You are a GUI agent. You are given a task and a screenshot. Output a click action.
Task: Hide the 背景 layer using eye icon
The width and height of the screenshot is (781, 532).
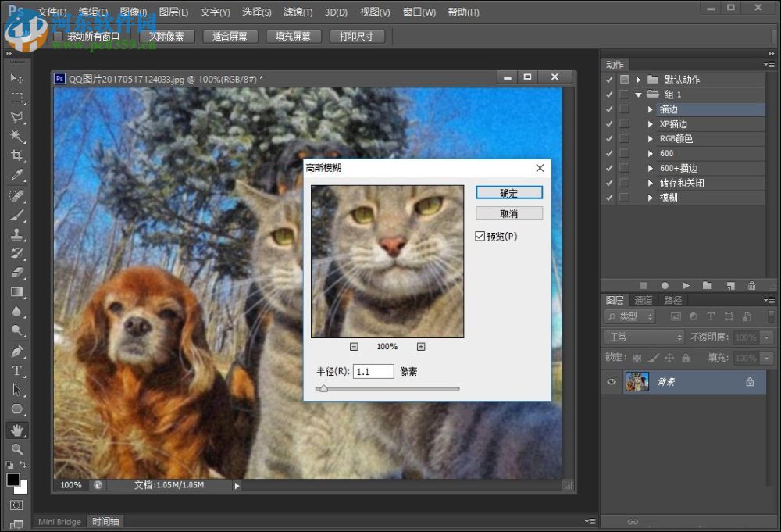click(x=612, y=382)
